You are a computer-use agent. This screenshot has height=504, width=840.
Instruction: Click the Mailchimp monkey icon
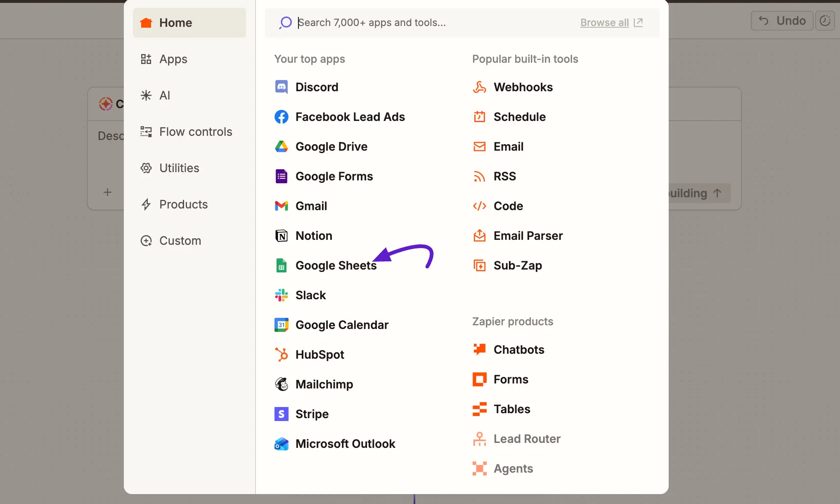pyautogui.click(x=281, y=384)
